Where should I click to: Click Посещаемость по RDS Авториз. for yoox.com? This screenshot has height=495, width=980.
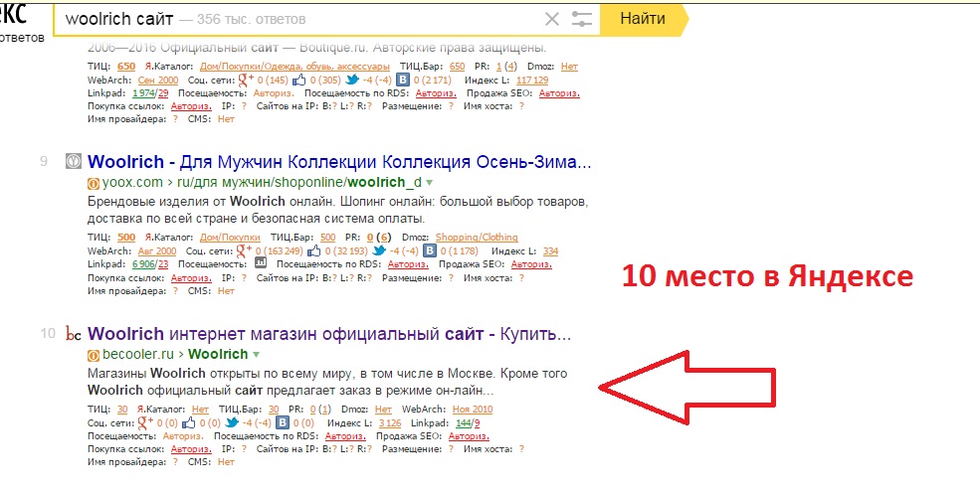[408, 264]
